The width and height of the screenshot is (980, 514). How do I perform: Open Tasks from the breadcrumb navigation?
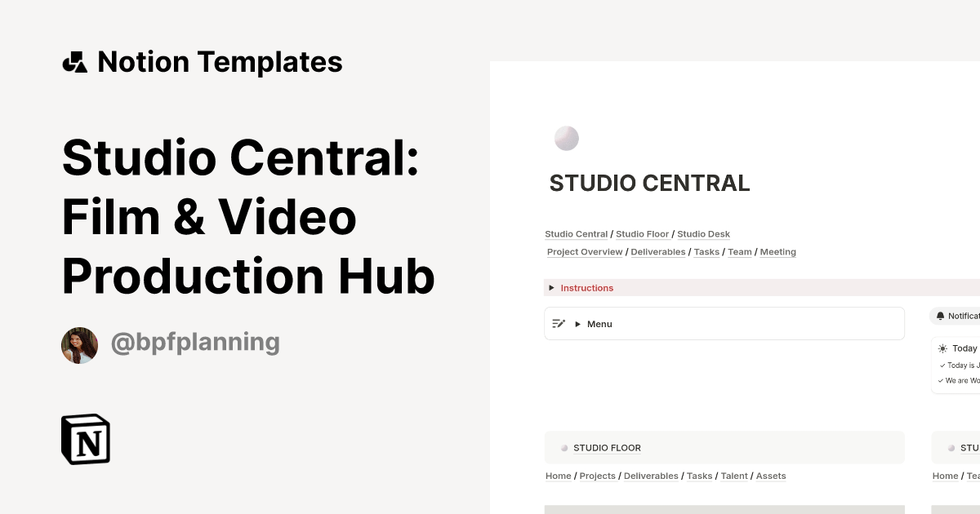706,251
